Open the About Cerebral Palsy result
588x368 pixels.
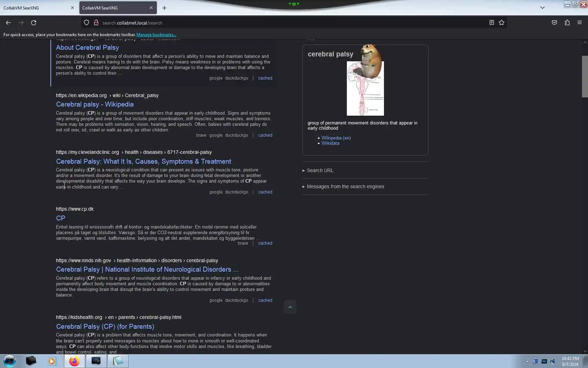(87, 47)
